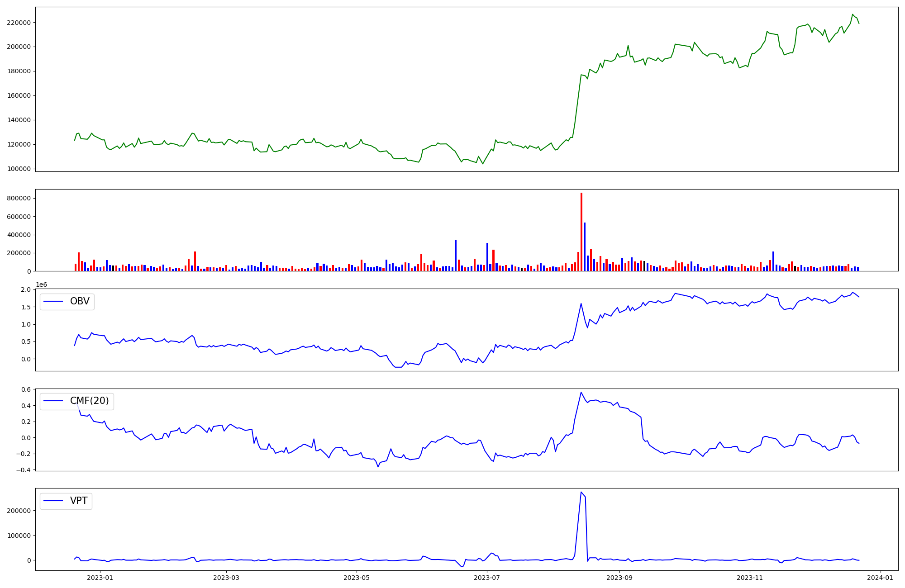Click the 2023-07 date tick label

[x=487, y=578]
